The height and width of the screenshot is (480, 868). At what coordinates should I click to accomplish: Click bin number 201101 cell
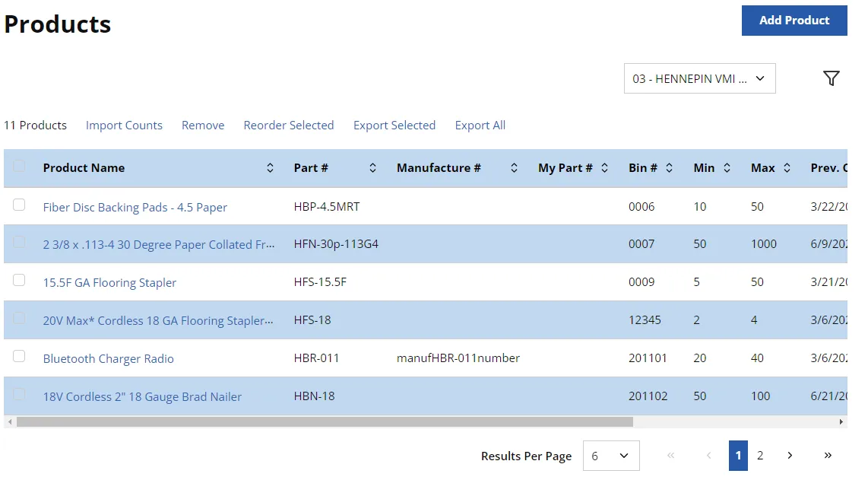click(x=648, y=358)
